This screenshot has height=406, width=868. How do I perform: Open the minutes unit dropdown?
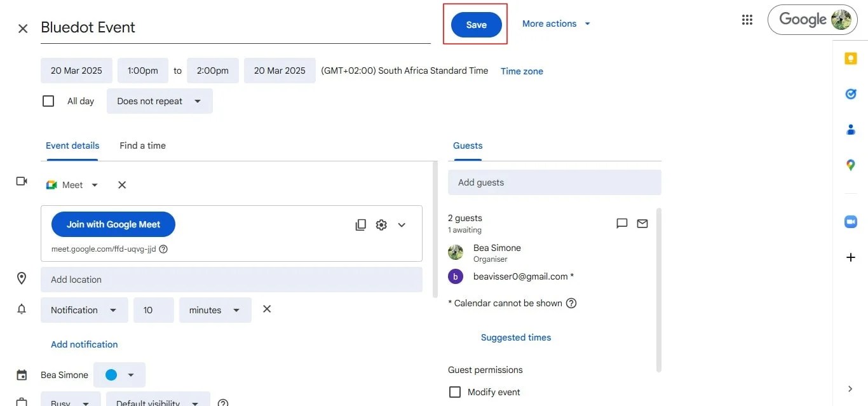click(x=215, y=310)
